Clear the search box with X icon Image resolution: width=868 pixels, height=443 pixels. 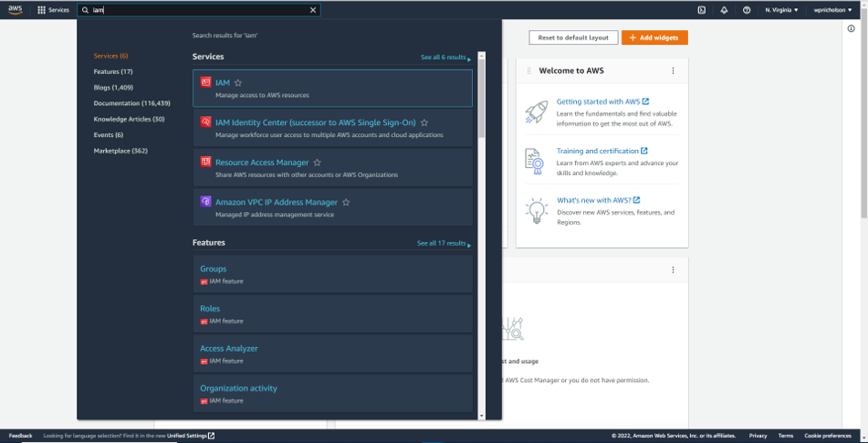coord(313,10)
